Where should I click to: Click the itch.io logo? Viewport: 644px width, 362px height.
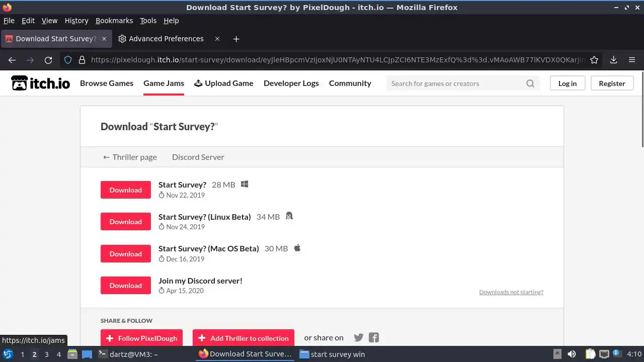tap(40, 83)
